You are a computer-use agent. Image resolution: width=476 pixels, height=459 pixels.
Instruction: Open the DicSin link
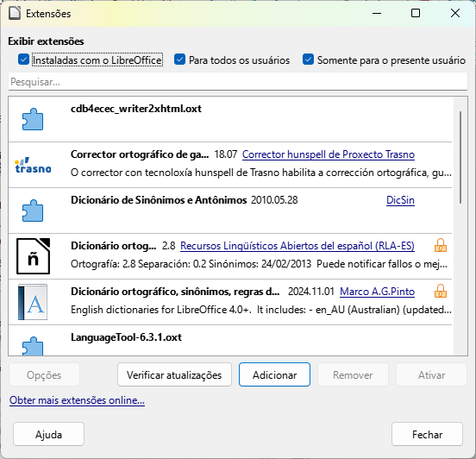tap(400, 200)
